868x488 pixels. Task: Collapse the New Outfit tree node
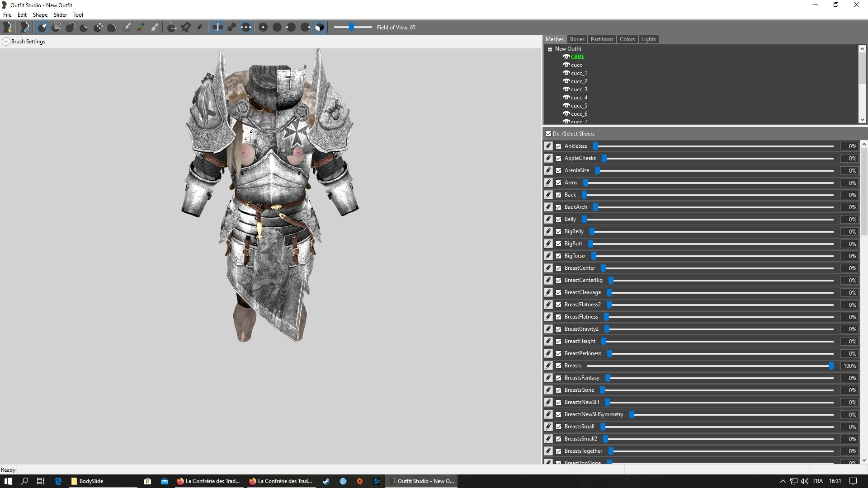pyautogui.click(x=550, y=49)
